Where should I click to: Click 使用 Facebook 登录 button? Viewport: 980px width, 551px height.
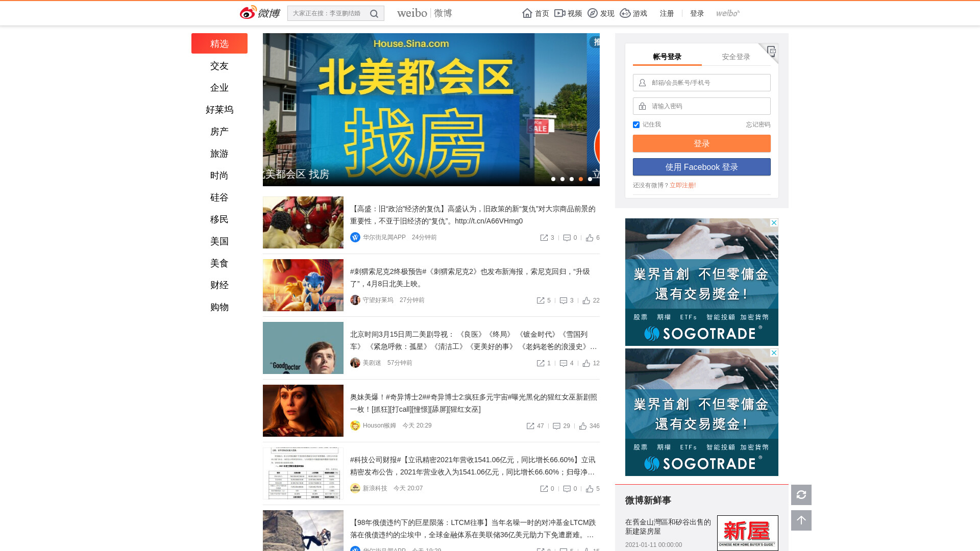coord(702,167)
